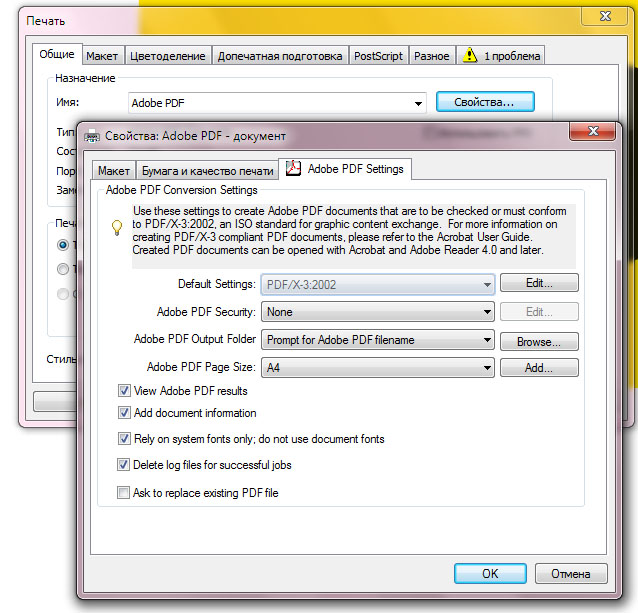Open Бумага и качество печати tab

tap(208, 171)
